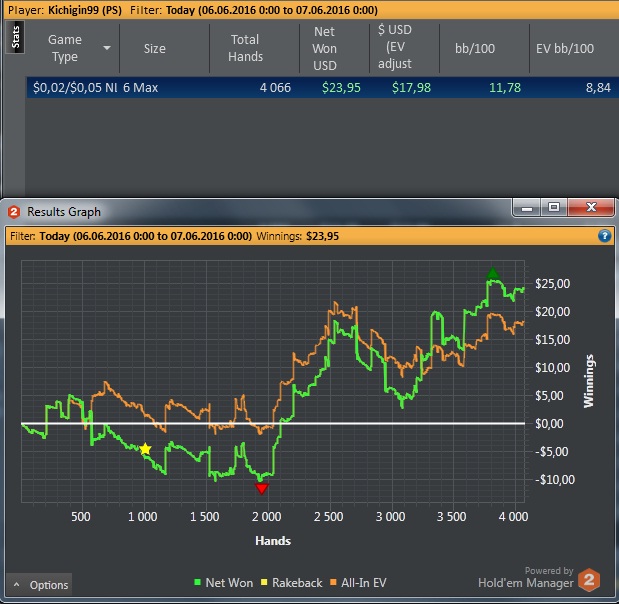
Task: Click the $17,98 EV adjusted cell
Action: pos(411,87)
